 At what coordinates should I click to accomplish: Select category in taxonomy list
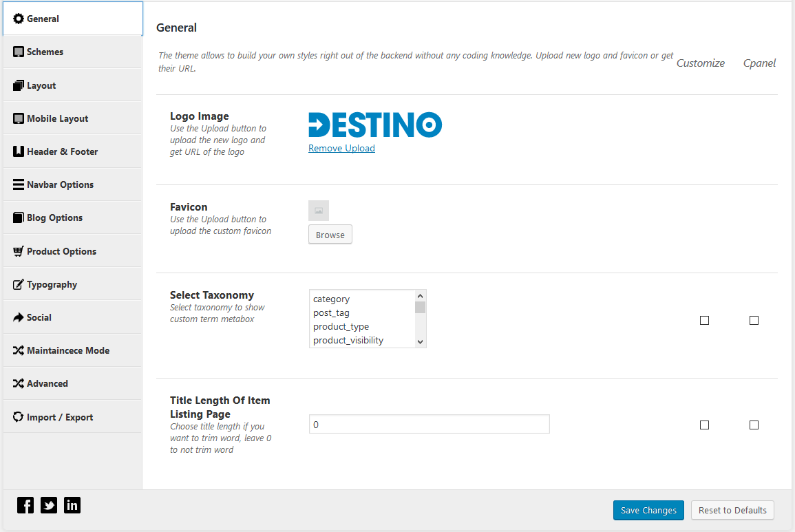coord(362,299)
